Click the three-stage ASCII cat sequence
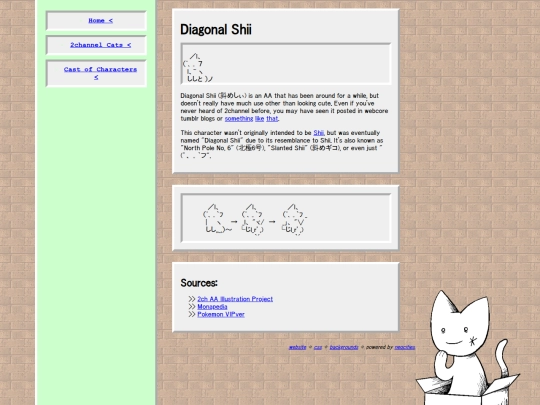 (255, 219)
